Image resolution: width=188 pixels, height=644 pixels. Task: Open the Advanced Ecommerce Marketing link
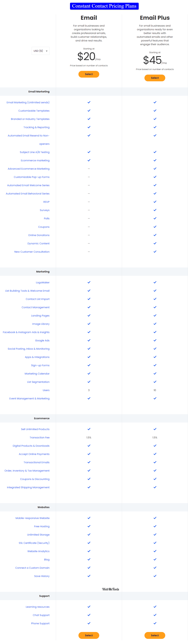pos(29,169)
